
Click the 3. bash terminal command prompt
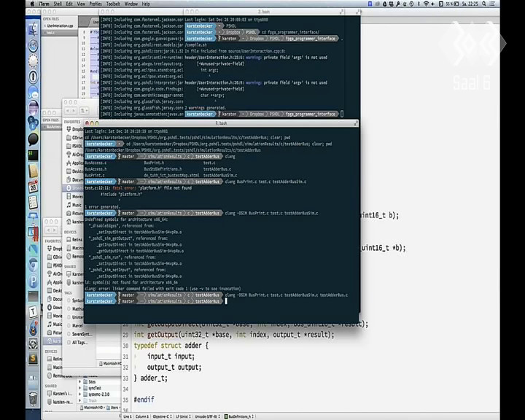(x=226, y=301)
